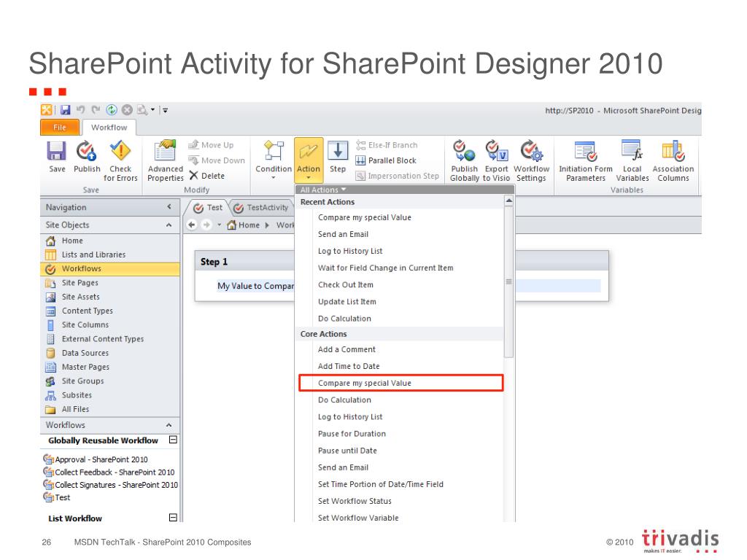Switch to the TestActivity document tab

(x=261, y=208)
